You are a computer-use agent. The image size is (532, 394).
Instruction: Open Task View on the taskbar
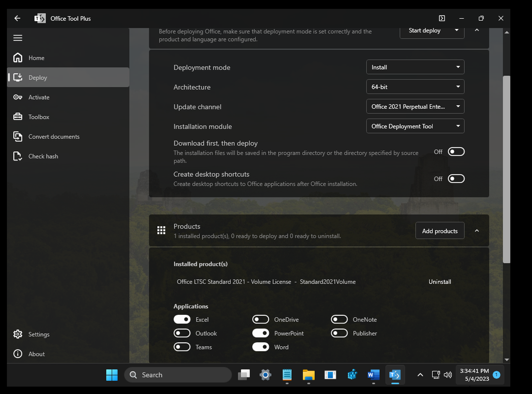244,375
